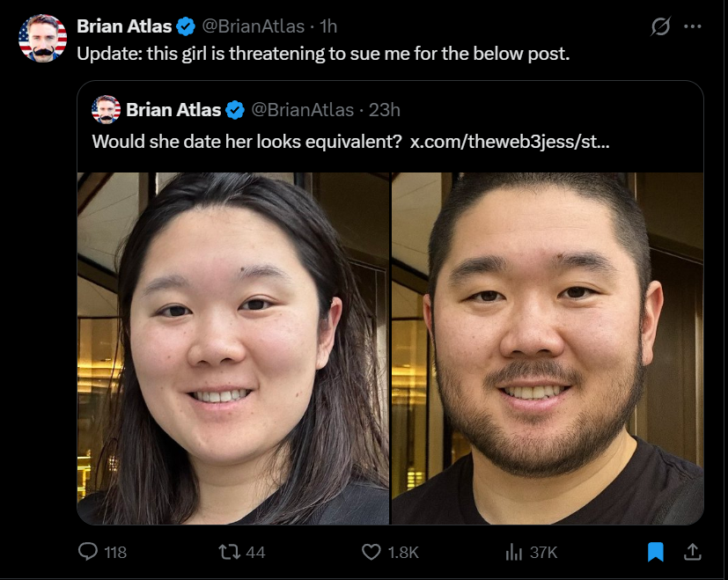Click @BrianAtlas handle on main post
The image size is (728, 580).
pos(253,26)
